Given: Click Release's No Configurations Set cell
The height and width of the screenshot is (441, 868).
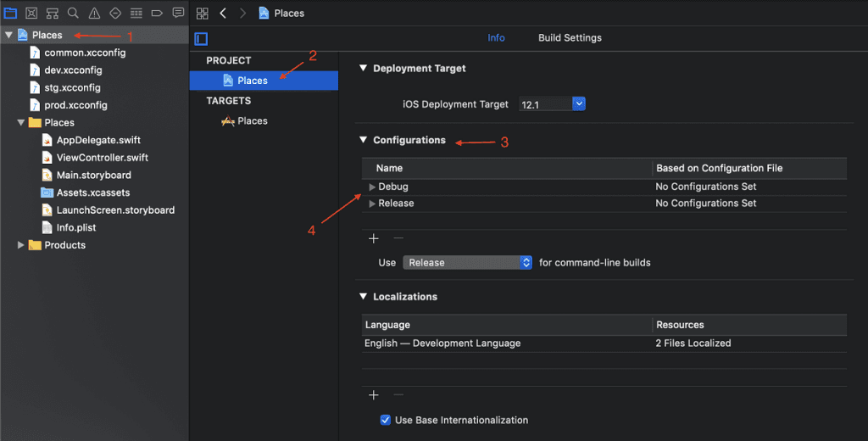Looking at the screenshot, I should coord(706,204).
